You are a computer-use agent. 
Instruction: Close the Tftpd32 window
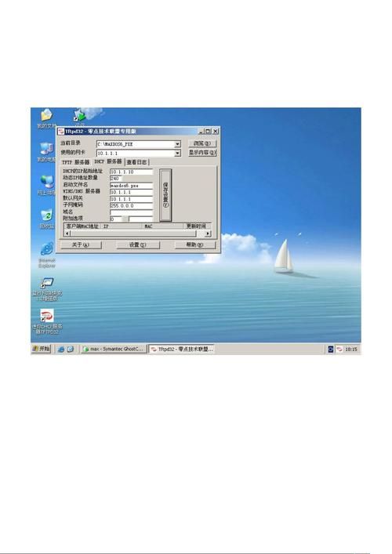pos(216,131)
